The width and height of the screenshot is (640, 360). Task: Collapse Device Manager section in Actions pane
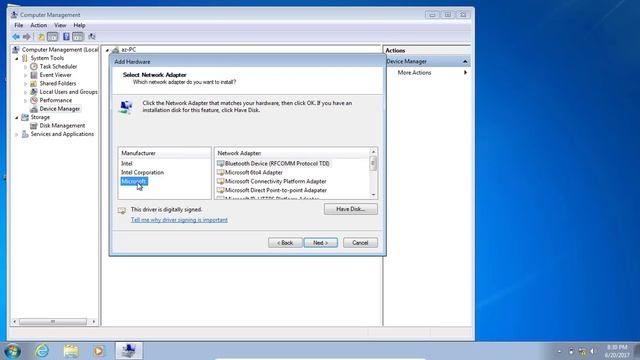tap(465, 61)
